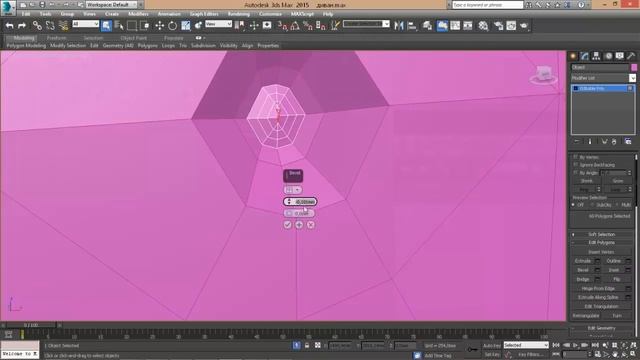Activate the Select and Scale tool

(185, 25)
